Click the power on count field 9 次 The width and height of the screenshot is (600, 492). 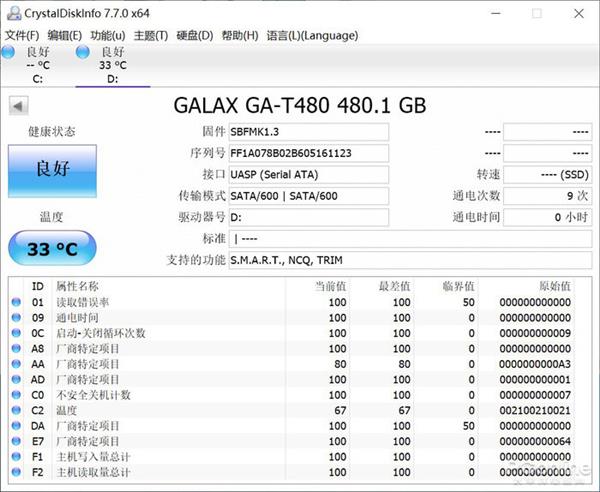pos(548,196)
